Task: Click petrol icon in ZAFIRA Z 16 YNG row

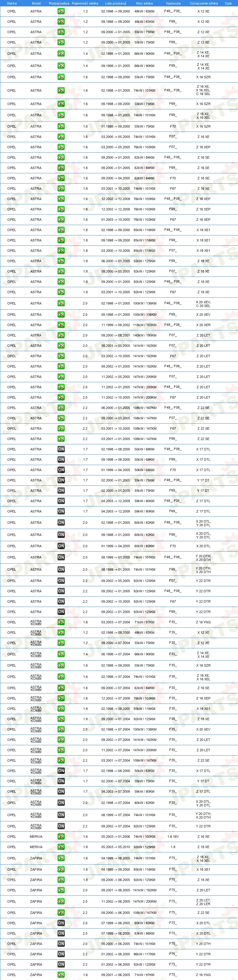Action: (61, 975)
